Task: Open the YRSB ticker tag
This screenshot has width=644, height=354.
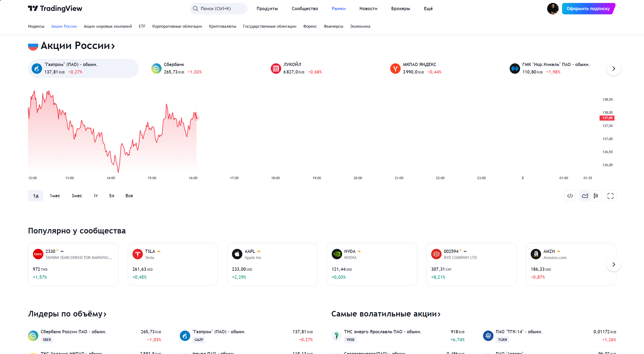Action: click(350, 340)
